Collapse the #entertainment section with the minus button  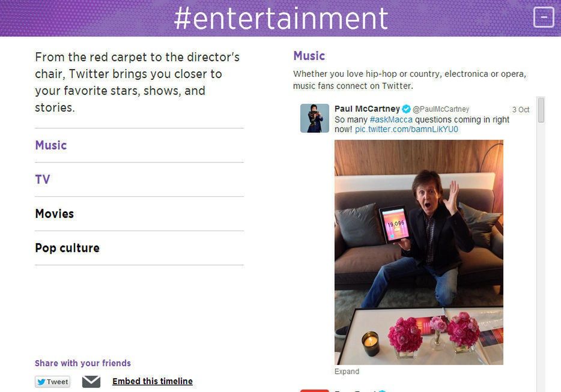point(544,17)
